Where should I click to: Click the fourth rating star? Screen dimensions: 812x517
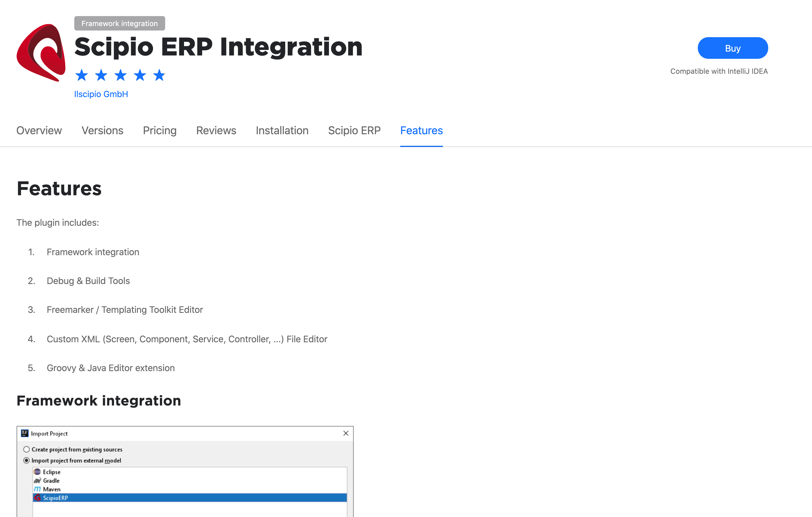(x=140, y=75)
